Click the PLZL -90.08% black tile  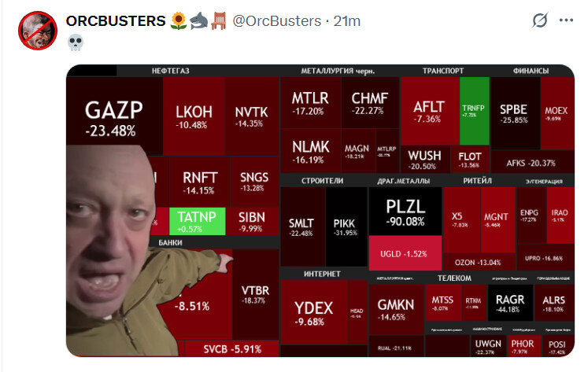pyautogui.click(x=405, y=212)
